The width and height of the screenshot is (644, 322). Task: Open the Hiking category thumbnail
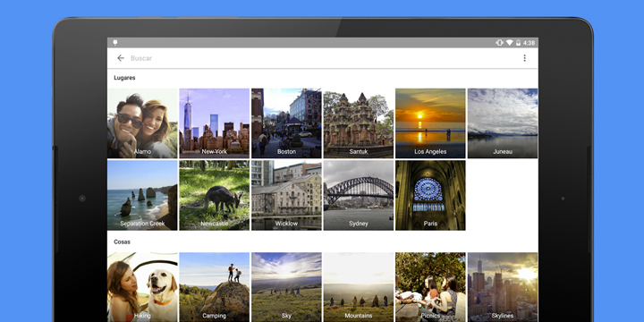click(x=142, y=287)
